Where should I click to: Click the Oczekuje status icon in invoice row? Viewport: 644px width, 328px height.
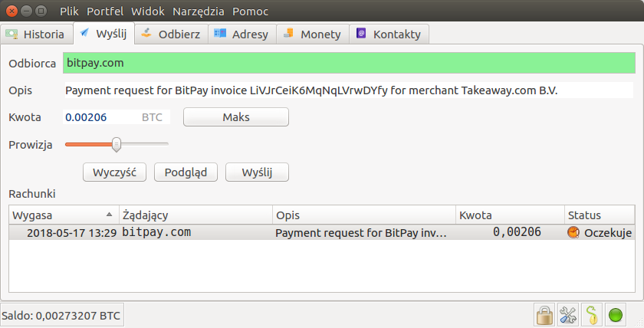(573, 232)
